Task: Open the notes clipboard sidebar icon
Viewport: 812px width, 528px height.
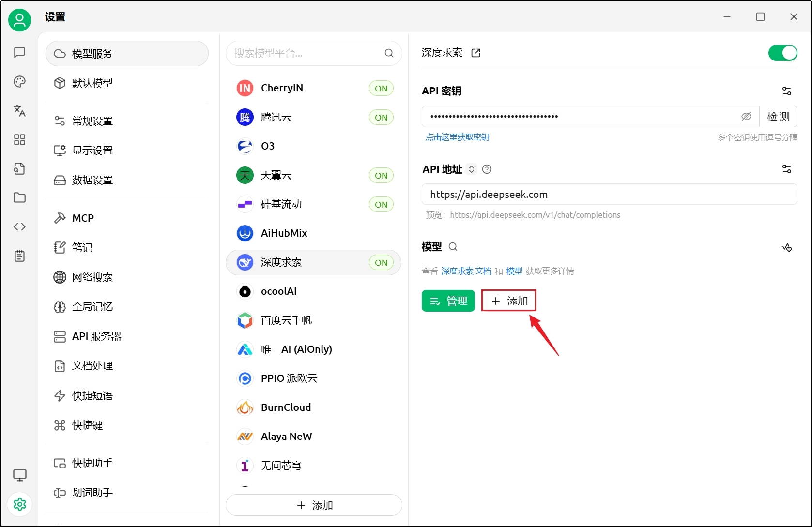Action: coord(19,256)
